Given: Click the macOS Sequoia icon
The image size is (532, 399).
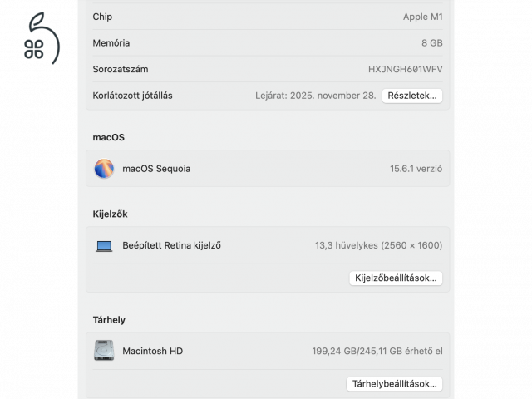Looking at the screenshot, I should coord(104,169).
